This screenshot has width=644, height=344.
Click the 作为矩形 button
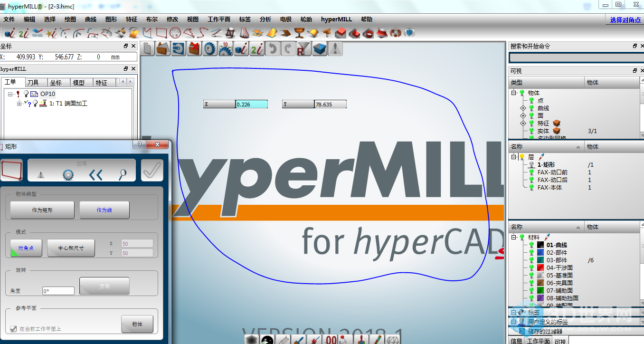[42, 210]
